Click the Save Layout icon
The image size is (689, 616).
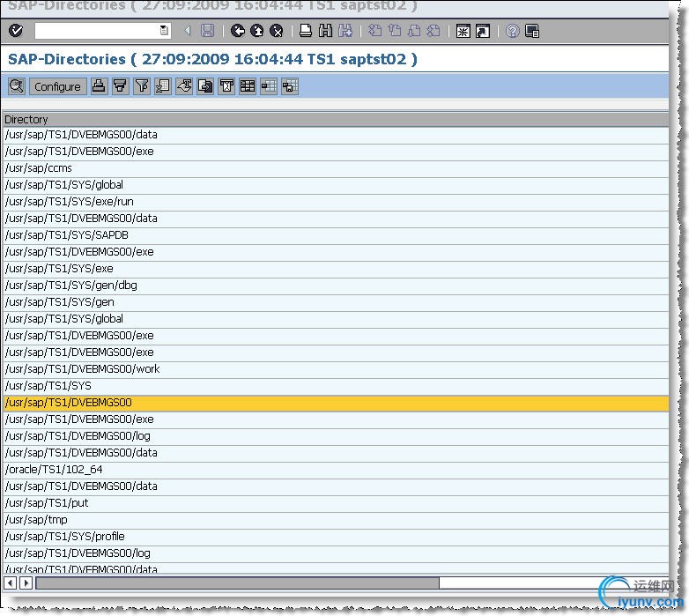(x=290, y=86)
